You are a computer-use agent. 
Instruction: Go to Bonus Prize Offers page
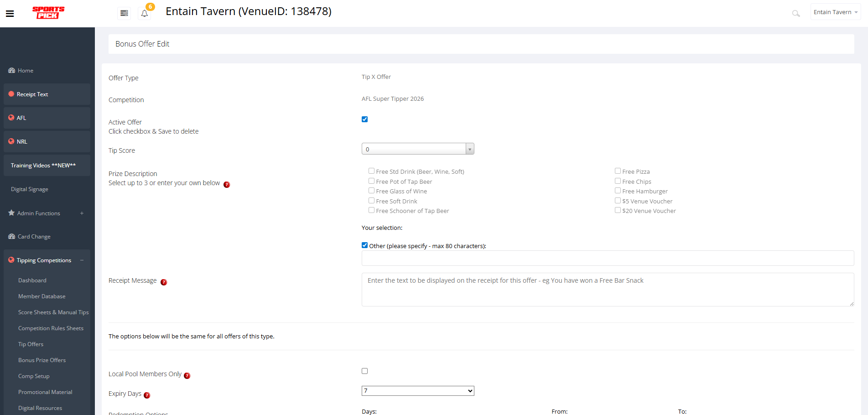(x=42, y=360)
